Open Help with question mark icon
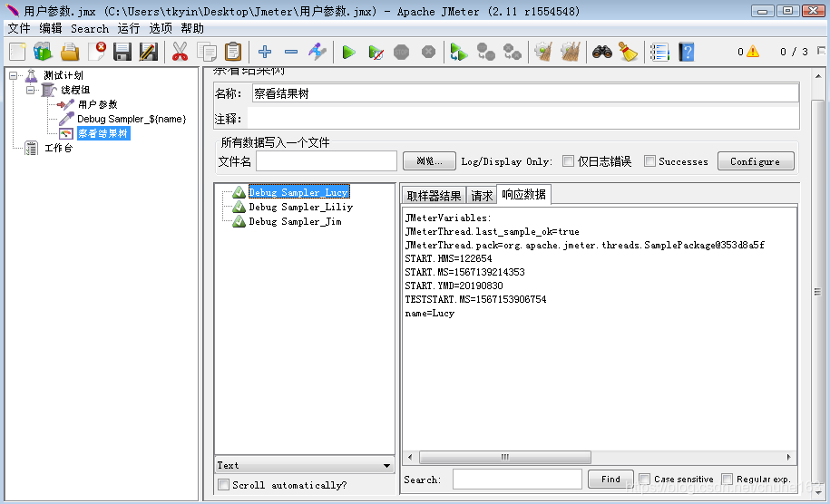Image resolution: width=830 pixels, height=504 pixels. (x=687, y=52)
